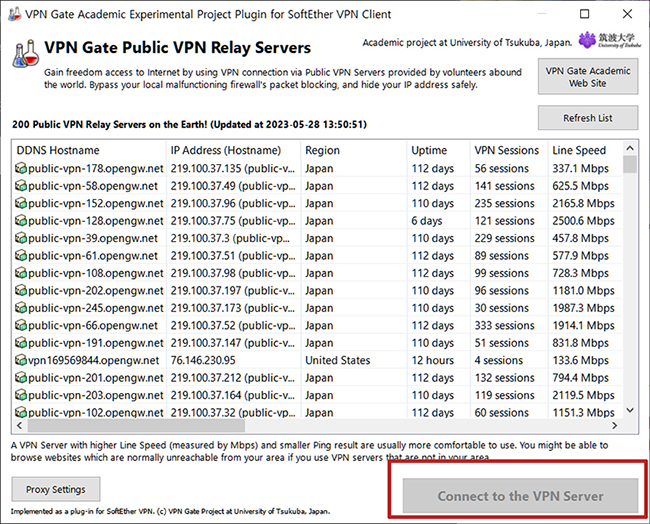650x524 pixels.
Task: Click server icon for public-vpn-61.opengw.net
Action: (x=21, y=255)
